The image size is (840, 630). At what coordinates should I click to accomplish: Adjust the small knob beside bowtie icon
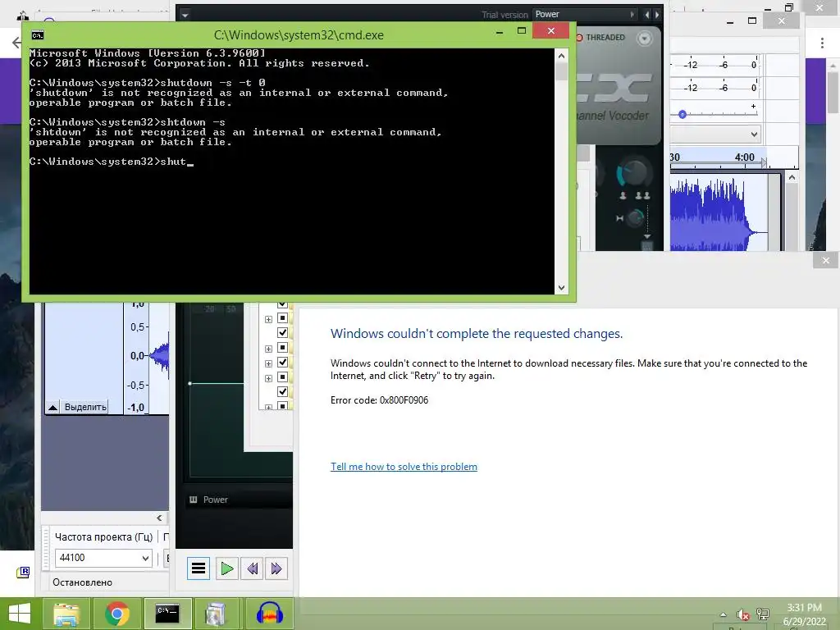pos(636,218)
